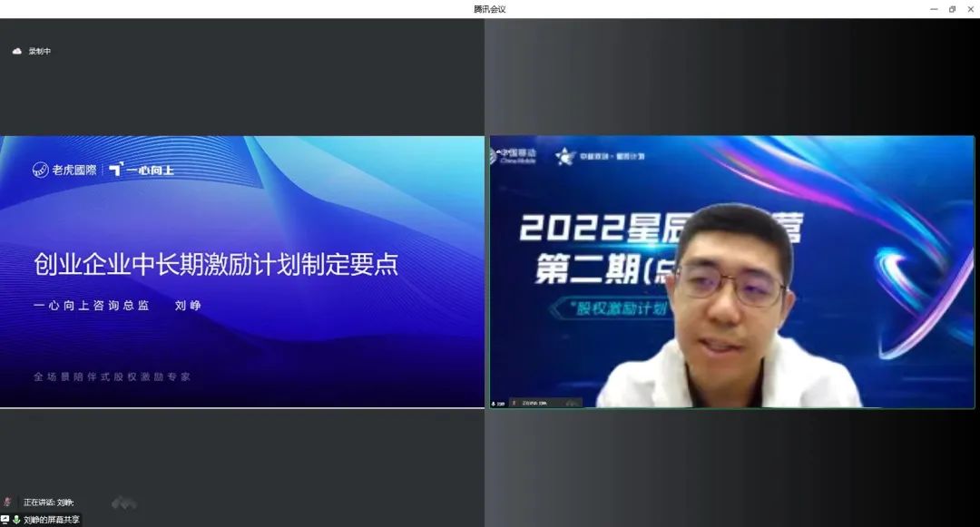The image size is (980, 527).
Task: Click the slide footer 全场景陪伴式股权激励专家
Action: [x=112, y=376]
